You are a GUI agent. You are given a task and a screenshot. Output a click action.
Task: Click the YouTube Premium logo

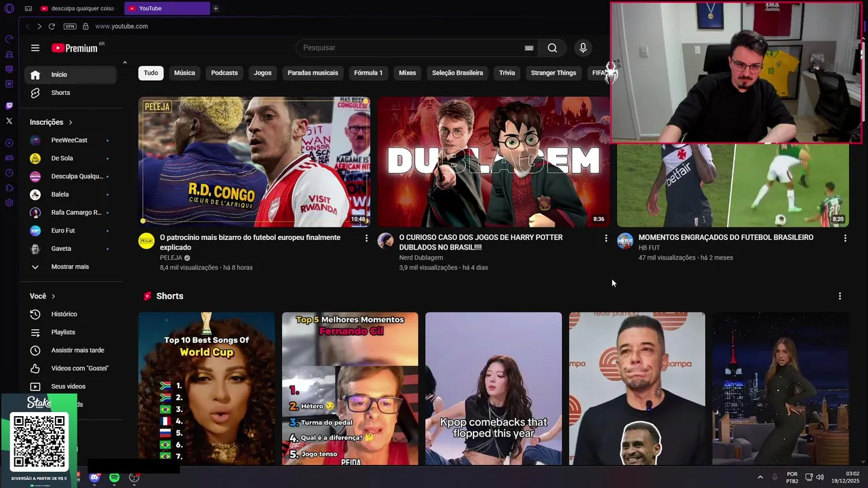[75, 48]
